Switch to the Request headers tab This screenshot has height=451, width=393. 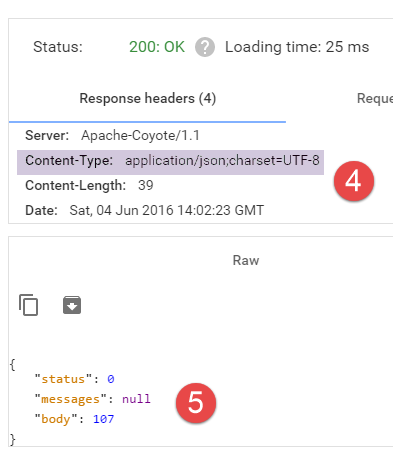tap(375, 99)
